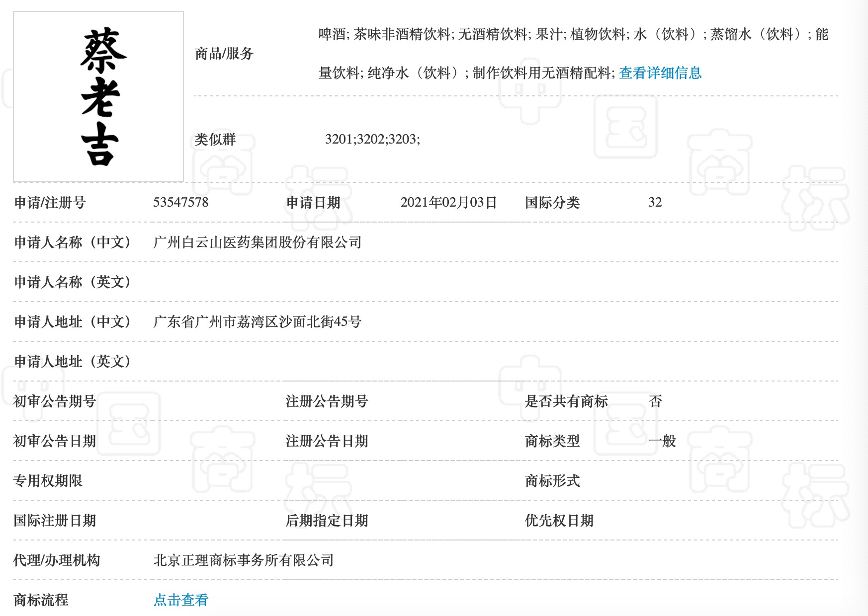
Task: Open the 查看详细信息 link
Action: coord(660,73)
